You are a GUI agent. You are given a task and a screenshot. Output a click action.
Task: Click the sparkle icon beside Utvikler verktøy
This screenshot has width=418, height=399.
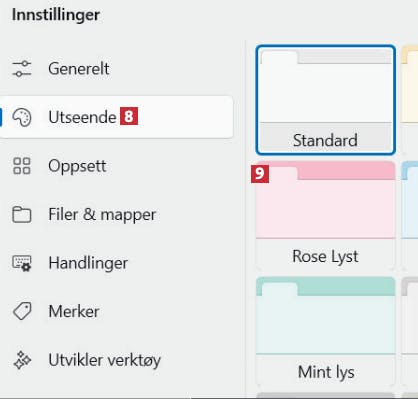click(x=22, y=360)
